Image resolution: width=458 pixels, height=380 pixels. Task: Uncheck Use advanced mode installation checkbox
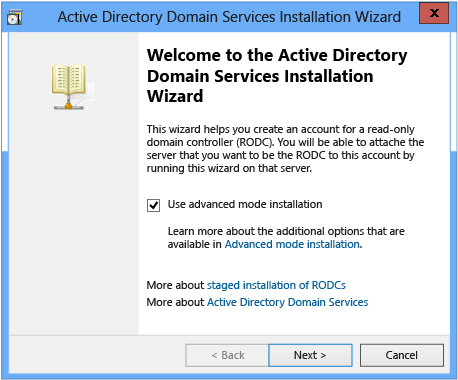[x=153, y=205]
